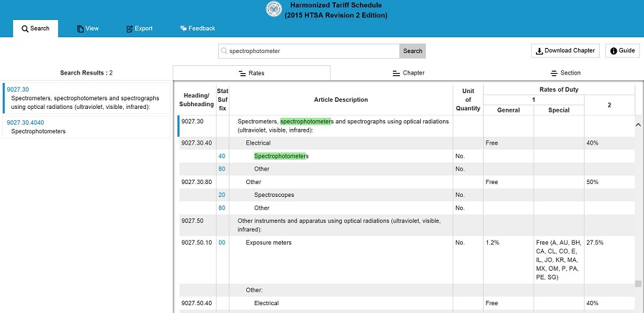Click the Feedback speech bubble icon
Image resolution: width=644 pixels, height=313 pixels.
pos(183,29)
